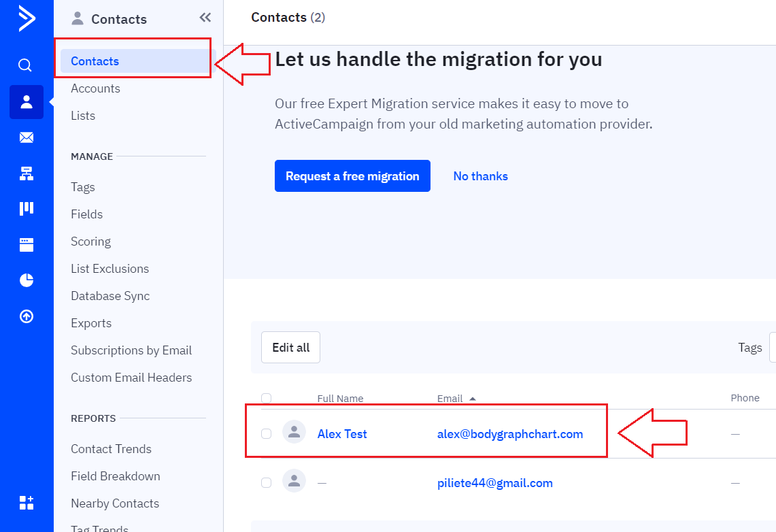Open Lists in the sidebar
The width and height of the screenshot is (776, 532).
click(83, 116)
